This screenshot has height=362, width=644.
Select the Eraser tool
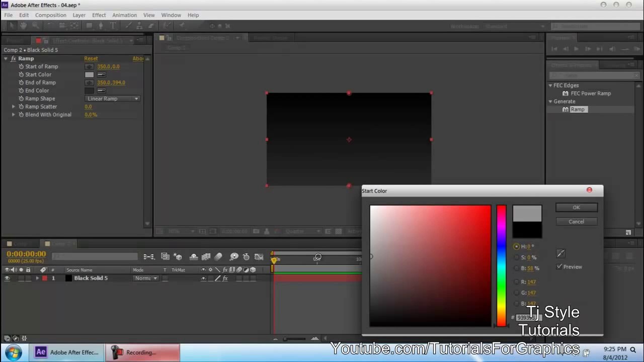point(150,26)
